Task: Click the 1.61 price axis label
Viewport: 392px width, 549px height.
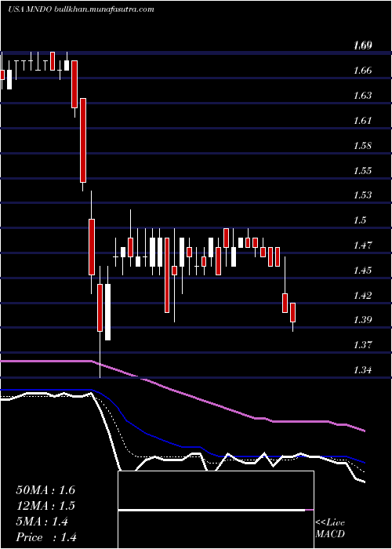Action: coord(362,121)
